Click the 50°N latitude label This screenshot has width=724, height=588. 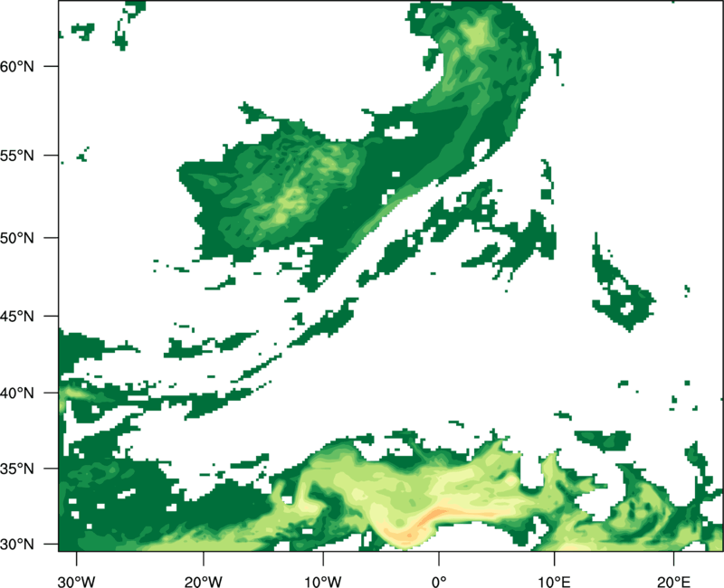[17, 238]
